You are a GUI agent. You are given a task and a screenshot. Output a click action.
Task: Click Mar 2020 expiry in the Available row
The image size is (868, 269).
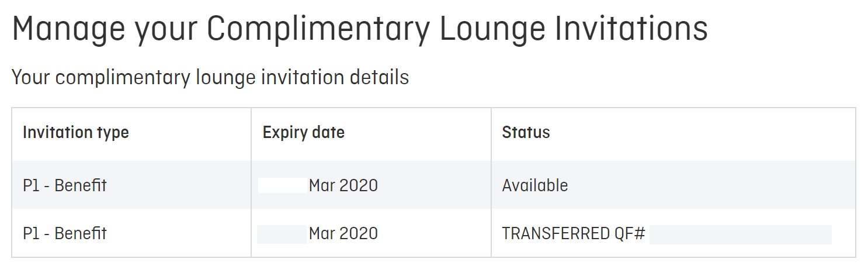pyautogui.click(x=343, y=186)
